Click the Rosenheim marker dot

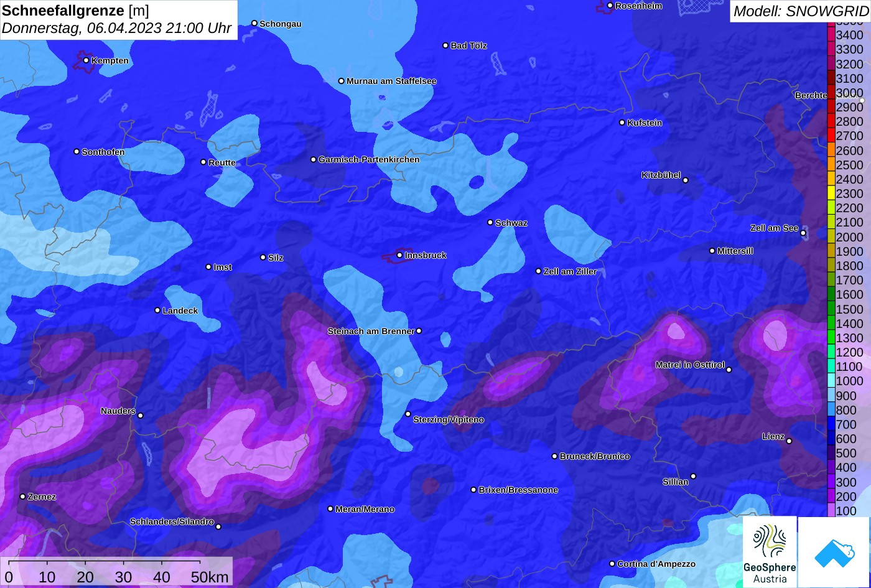pos(610,6)
